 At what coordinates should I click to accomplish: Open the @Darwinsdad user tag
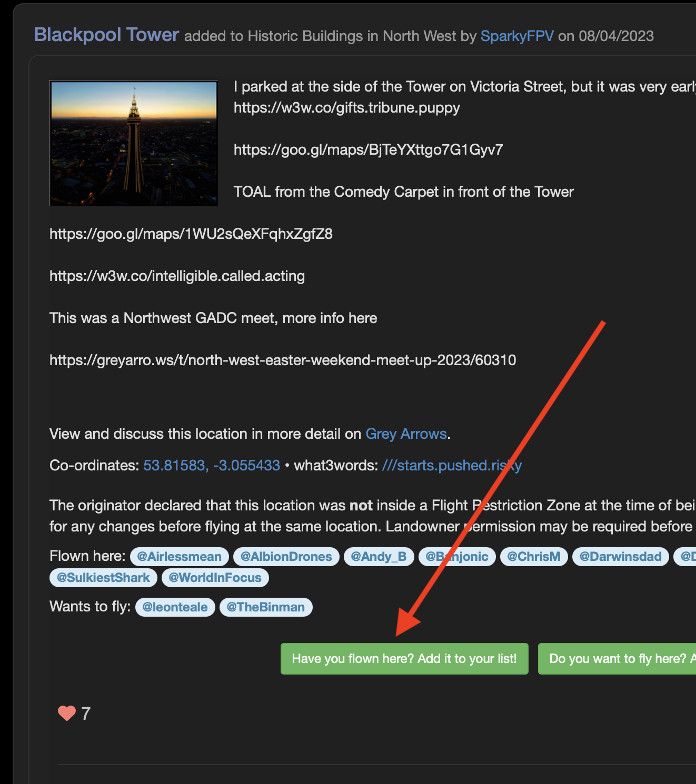point(620,556)
